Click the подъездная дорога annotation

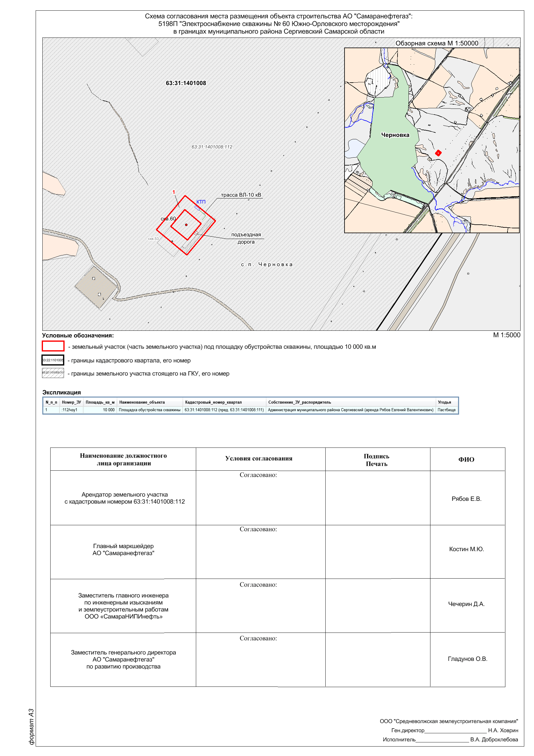coord(246,238)
